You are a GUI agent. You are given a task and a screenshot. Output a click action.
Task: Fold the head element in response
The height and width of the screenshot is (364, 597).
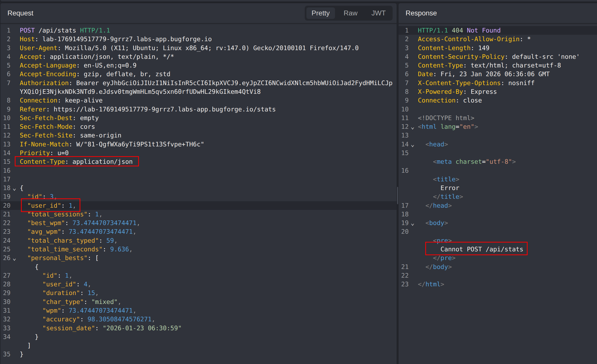click(412, 145)
